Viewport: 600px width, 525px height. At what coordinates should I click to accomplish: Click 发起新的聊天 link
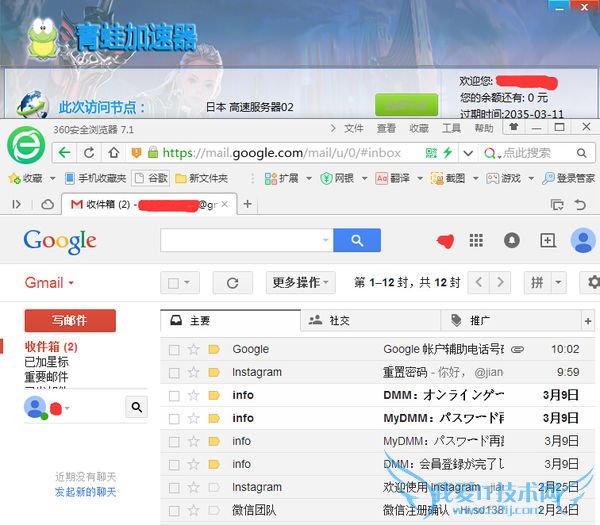85,492
